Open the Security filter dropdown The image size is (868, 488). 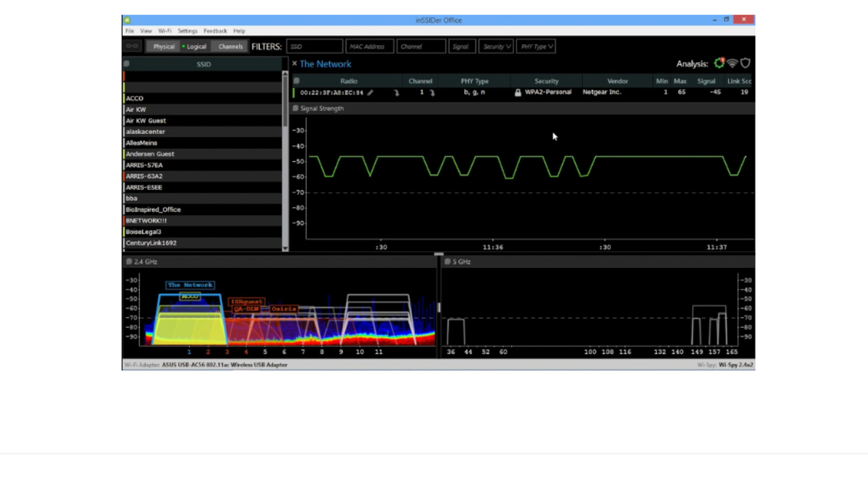496,47
